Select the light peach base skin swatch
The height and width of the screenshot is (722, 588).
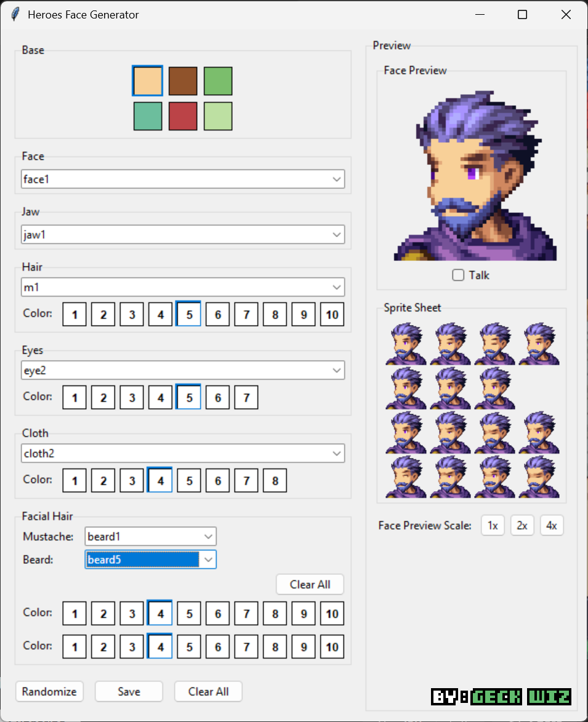click(147, 81)
